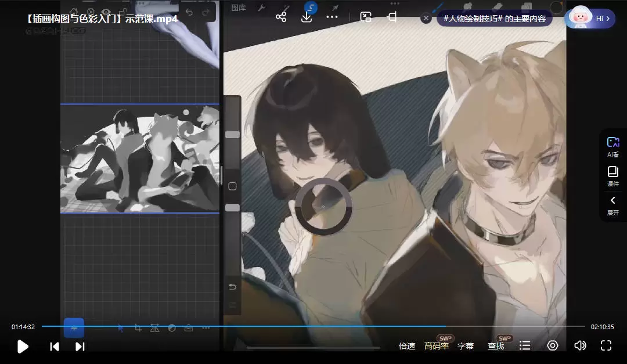Viewport: 627px width, 364px height.
Task: Open the #人物绘制技巧# summary suggestion
Action: [x=495, y=19]
